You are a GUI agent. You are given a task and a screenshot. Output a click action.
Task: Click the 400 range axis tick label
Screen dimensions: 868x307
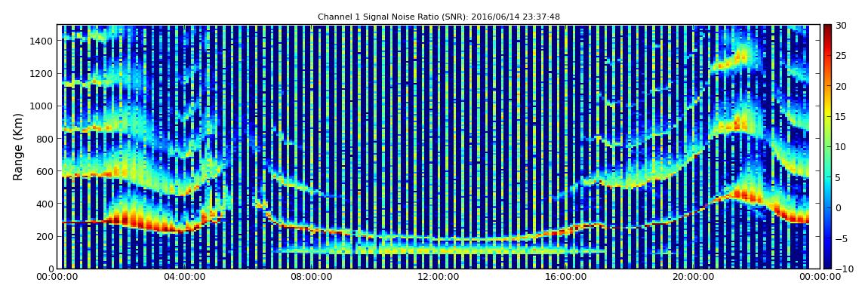[x=45, y=204]
